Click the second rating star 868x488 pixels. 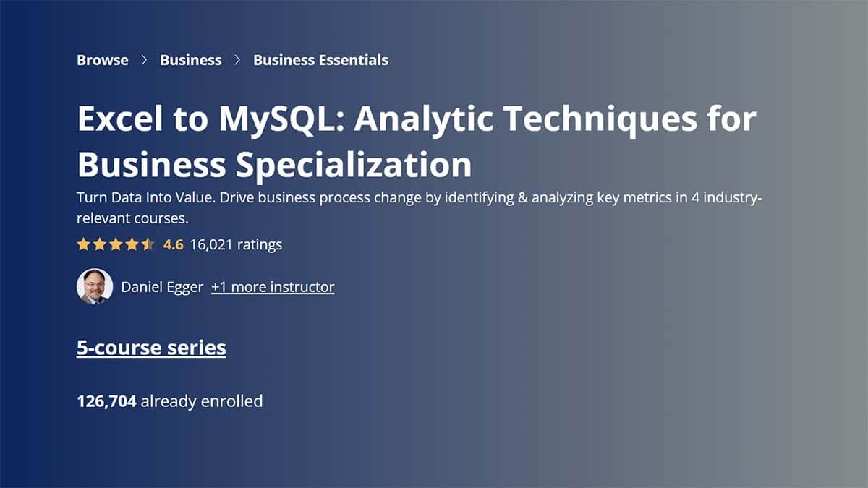pos(101,244)
